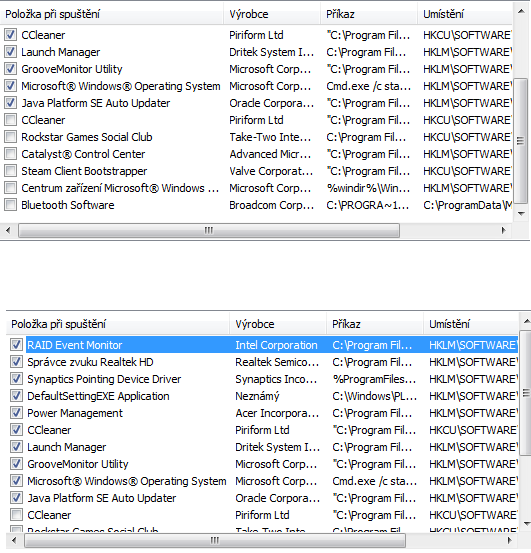531x553 pixels.
Task: Uncheck Java Platform SE Auto Updater in lower list
Action: pos(16,498)
